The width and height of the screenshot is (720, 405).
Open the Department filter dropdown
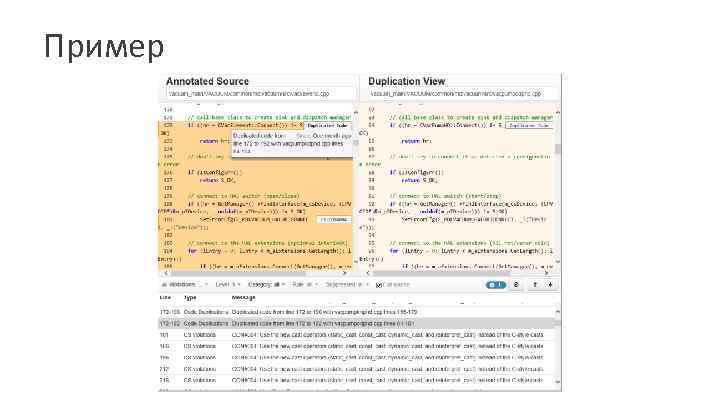347,285
